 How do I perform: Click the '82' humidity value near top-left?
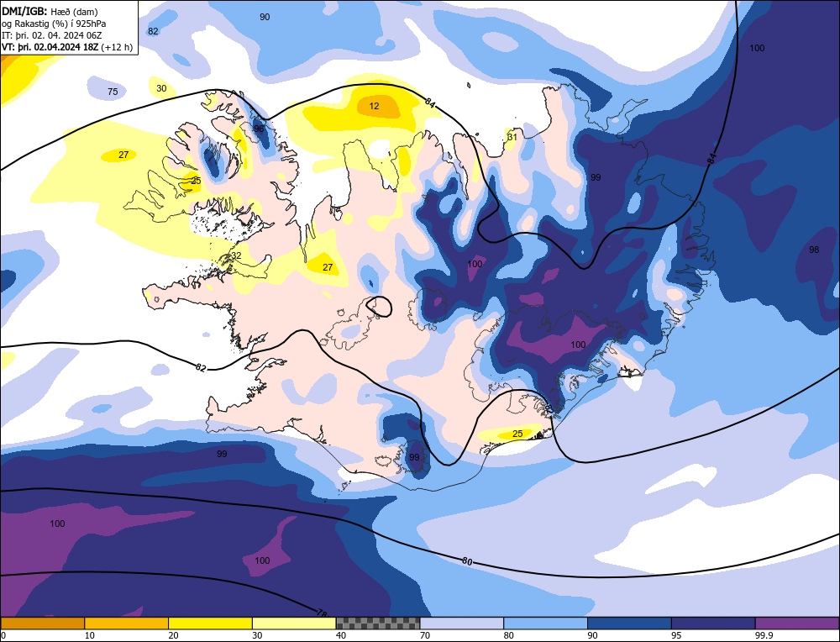point(153,31)
